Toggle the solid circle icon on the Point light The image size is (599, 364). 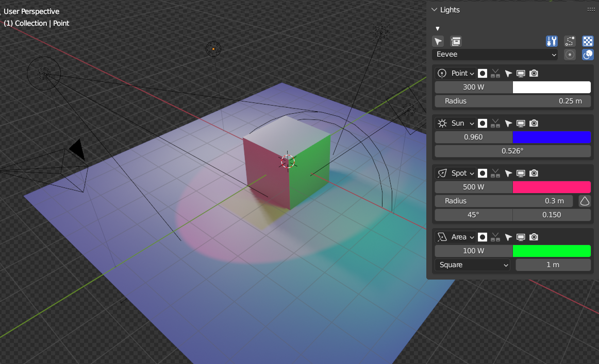coord(482,73)
